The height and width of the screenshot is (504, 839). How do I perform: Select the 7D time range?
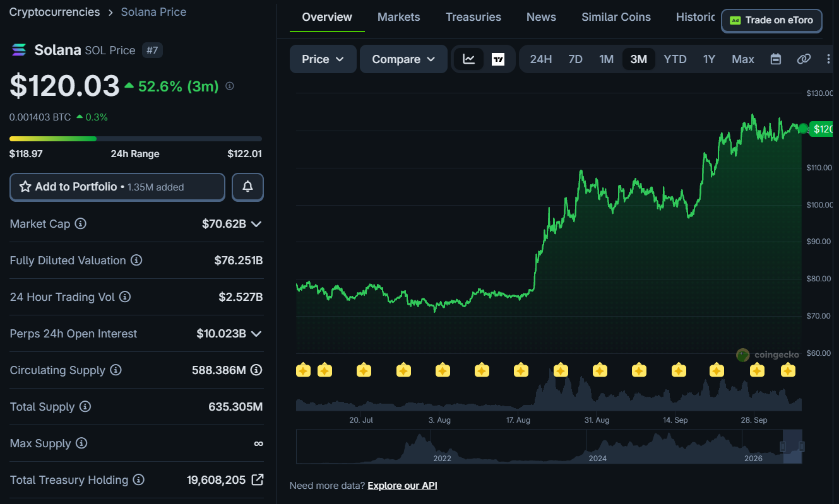pyautogui.click(x=575, y=59)
